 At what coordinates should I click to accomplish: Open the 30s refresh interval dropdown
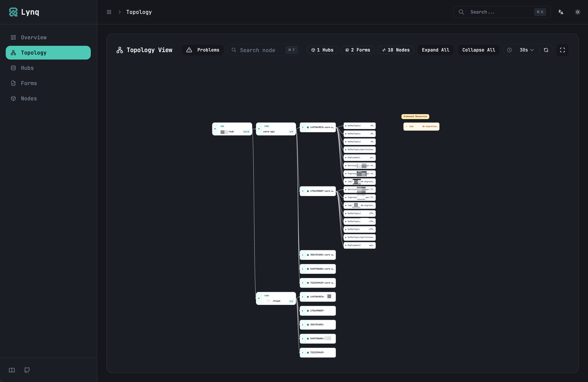(x=525, y=50)
